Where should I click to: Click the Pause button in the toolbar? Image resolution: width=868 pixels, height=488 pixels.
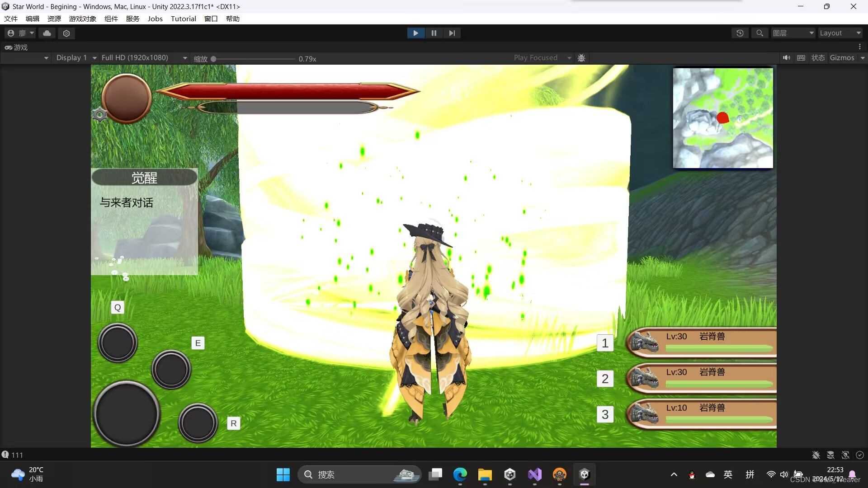coord(434,33)
